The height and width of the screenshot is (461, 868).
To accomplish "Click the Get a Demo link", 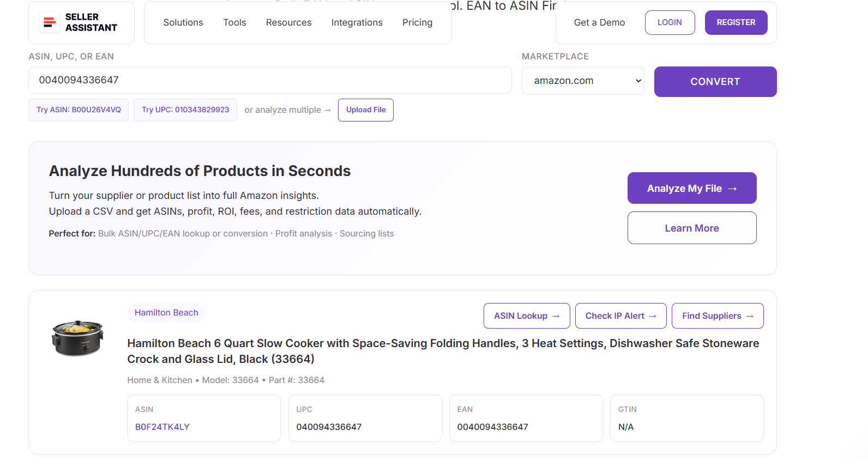I will tap(599, 22).
